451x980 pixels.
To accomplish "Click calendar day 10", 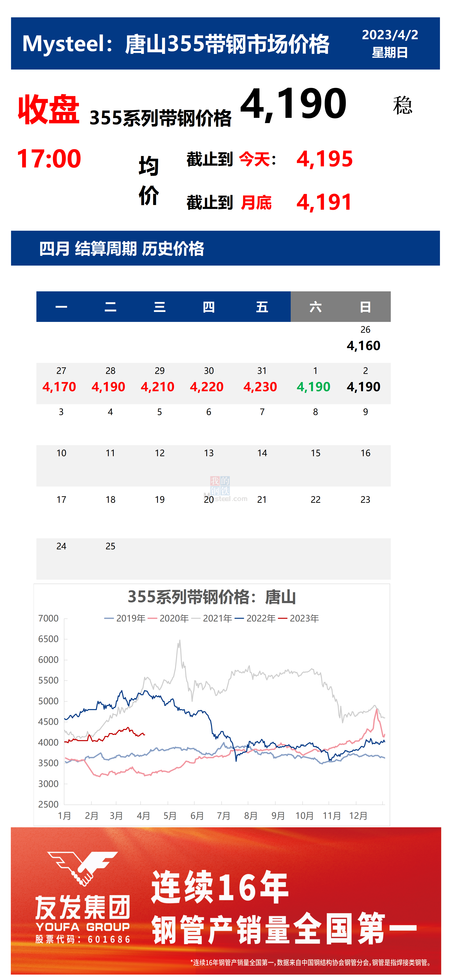I will [61, 453].
